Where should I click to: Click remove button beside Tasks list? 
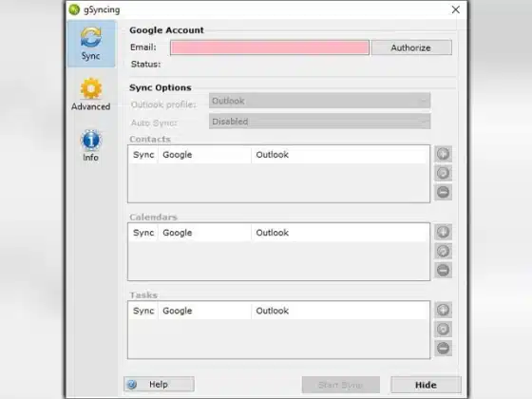tap(443, 349)
